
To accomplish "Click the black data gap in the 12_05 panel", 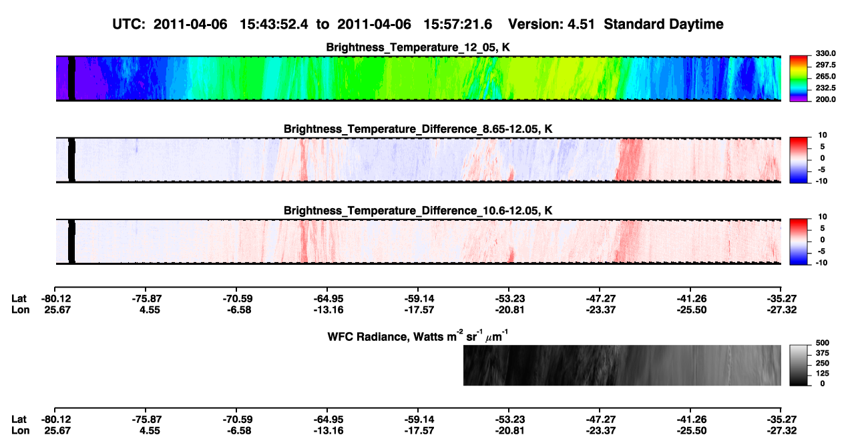I will 72,78.
